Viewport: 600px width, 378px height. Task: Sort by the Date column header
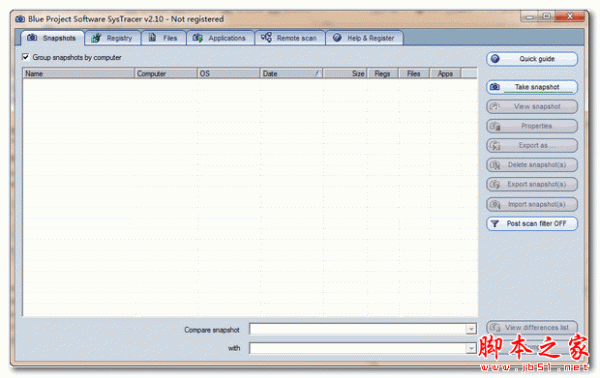pos(291,73)
